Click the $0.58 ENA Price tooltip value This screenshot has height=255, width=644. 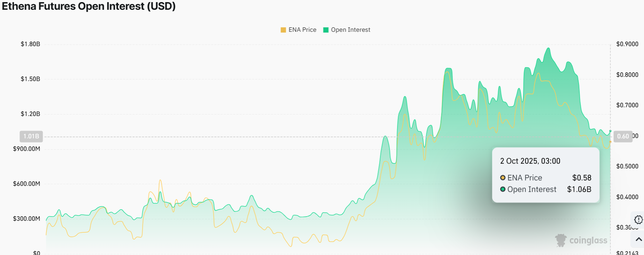582,178
